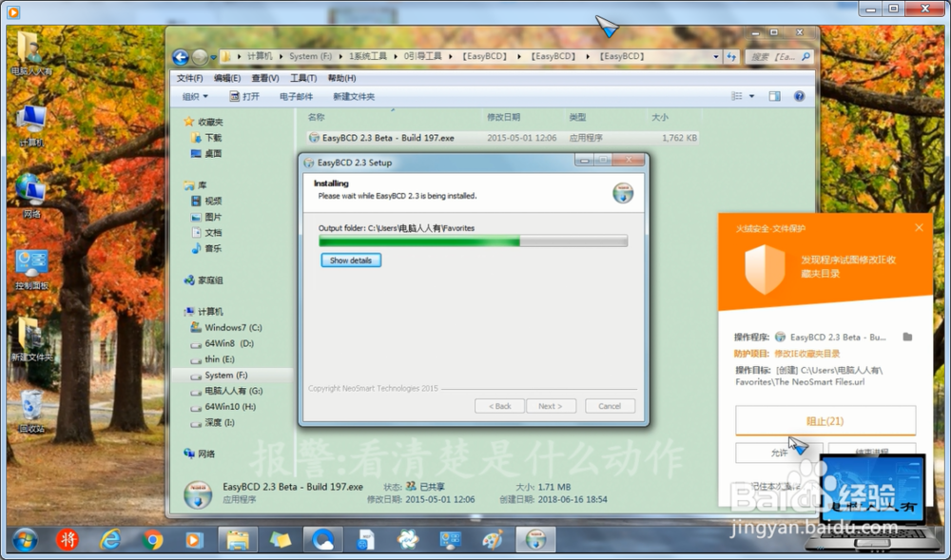Expand breadcrumb arrow after System (F:)
Viewport: 951px width, 560px height.
[340, 56]
